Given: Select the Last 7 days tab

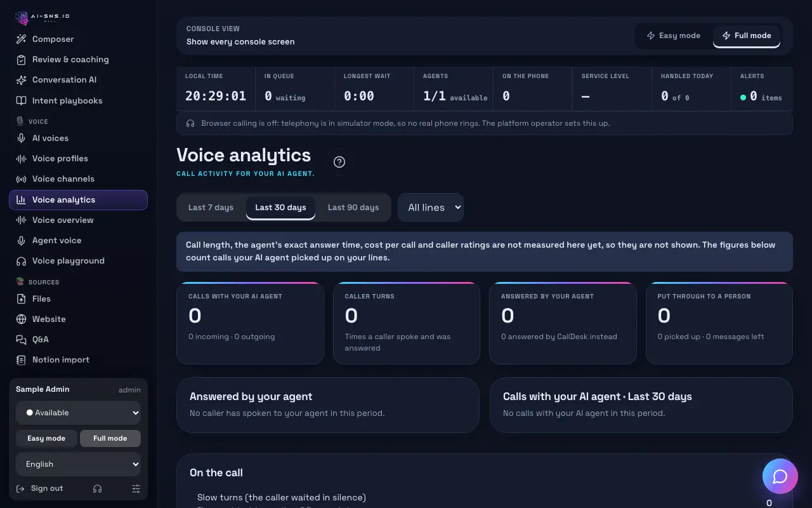Looking at the screenshot, I should (x=211, y=208).
